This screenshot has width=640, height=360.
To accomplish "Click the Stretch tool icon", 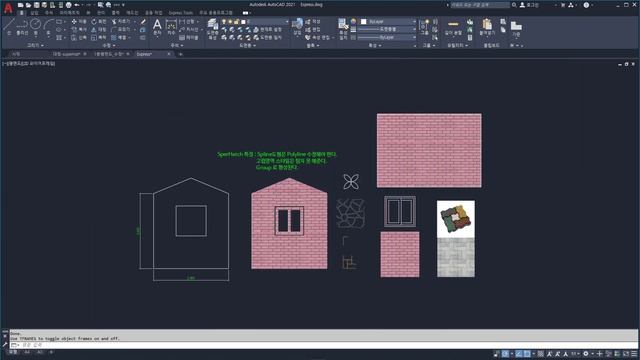I will pyautogui.click(x=74, y=37).
